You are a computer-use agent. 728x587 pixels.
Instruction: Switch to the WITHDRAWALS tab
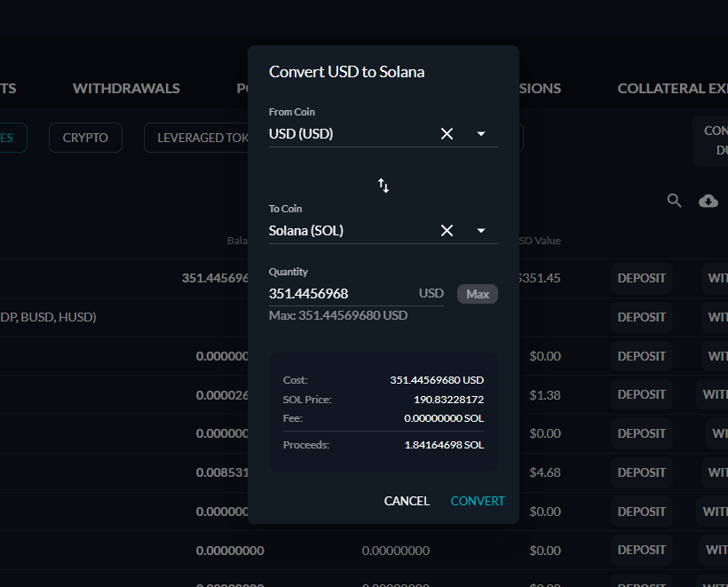coord(126,88)
